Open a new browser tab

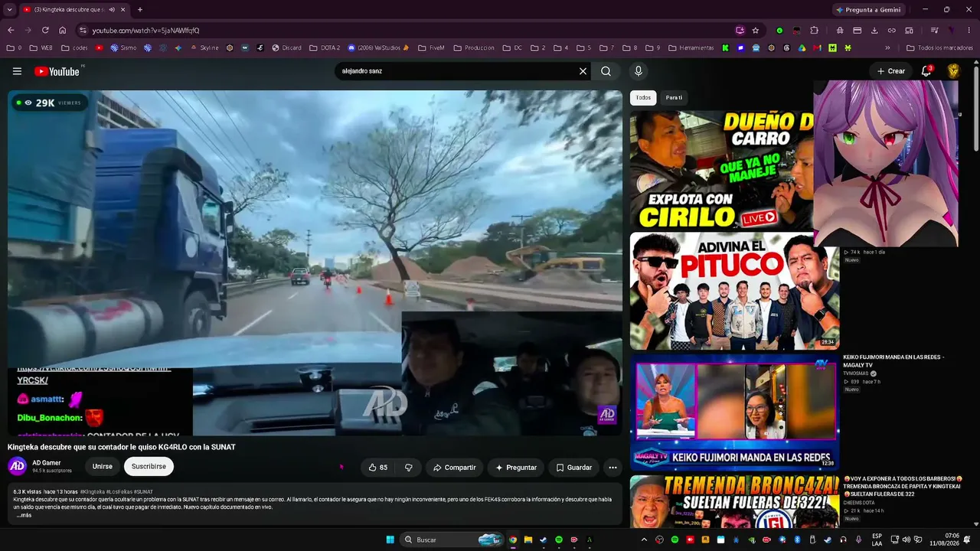click(139, 10)
